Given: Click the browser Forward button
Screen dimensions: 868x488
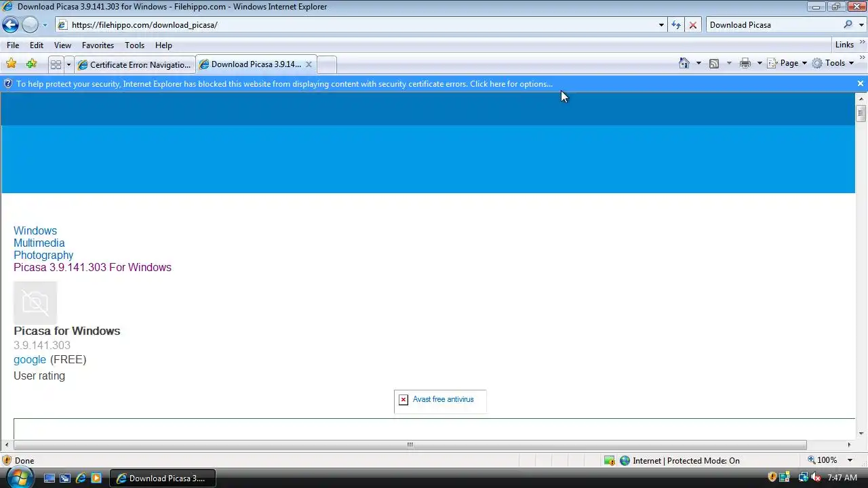Looking at the screenshot, I should coord(30,25).
